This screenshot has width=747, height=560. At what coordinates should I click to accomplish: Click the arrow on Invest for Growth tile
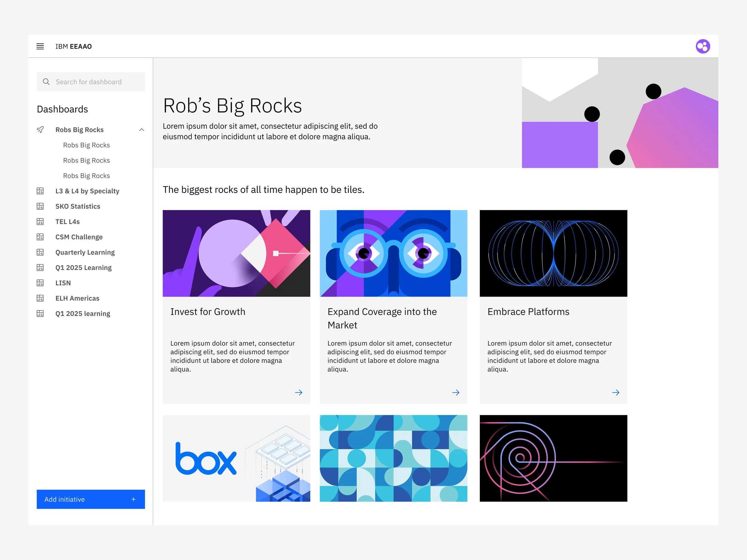point(299,392)
